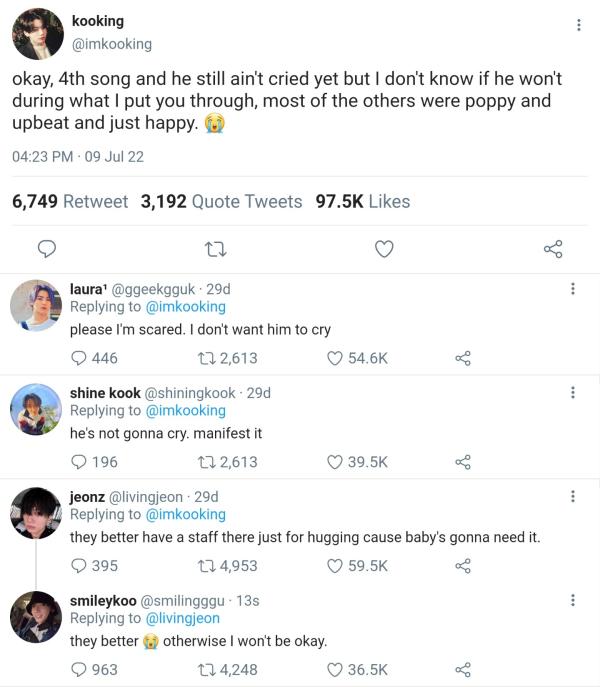
Task: Retweet jeonz's reply with 4,953 retweets
Action: coord(197,566)
